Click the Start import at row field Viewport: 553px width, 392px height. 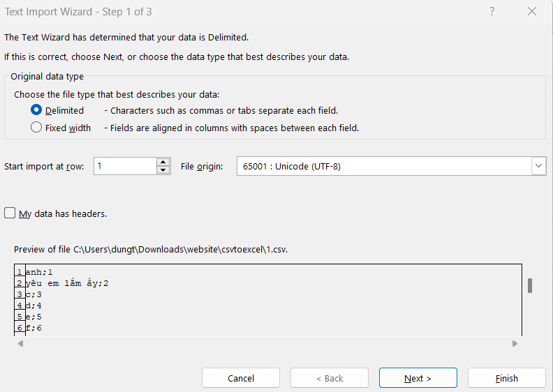124,166
